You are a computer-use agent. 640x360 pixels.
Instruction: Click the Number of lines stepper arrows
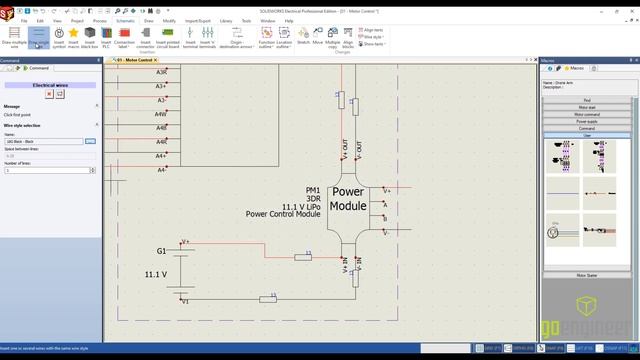(93, 170)
